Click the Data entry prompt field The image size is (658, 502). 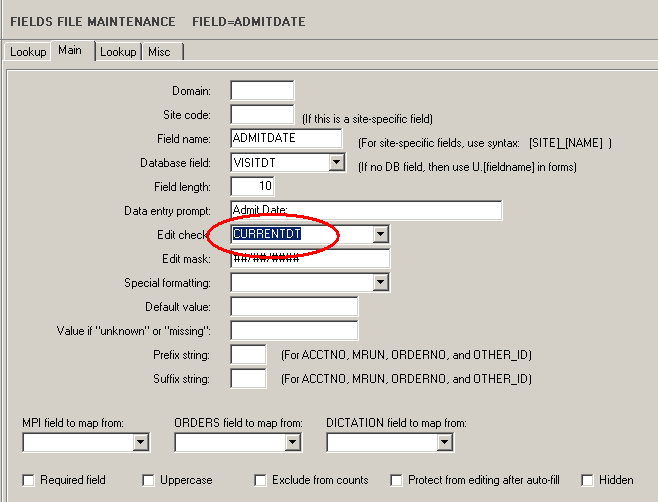click(365, 210)
